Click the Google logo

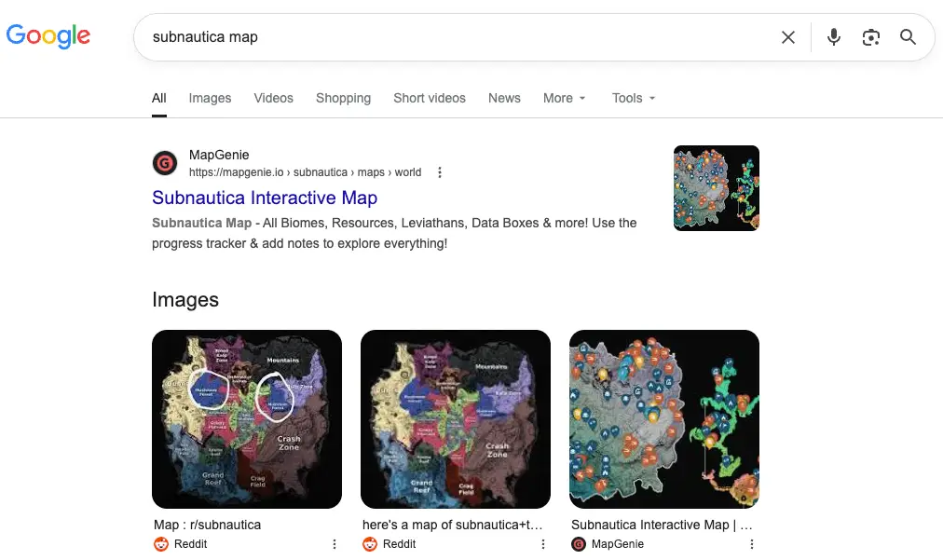(48, 36)
